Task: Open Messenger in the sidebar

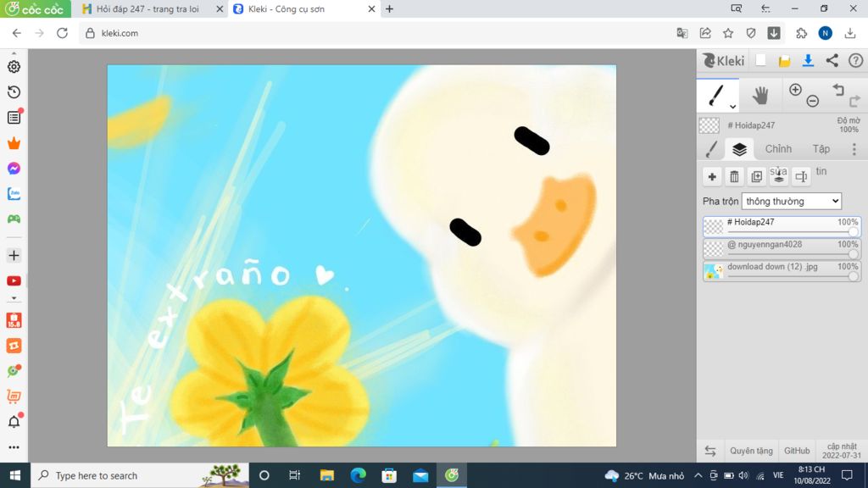Action: point(14,169)
